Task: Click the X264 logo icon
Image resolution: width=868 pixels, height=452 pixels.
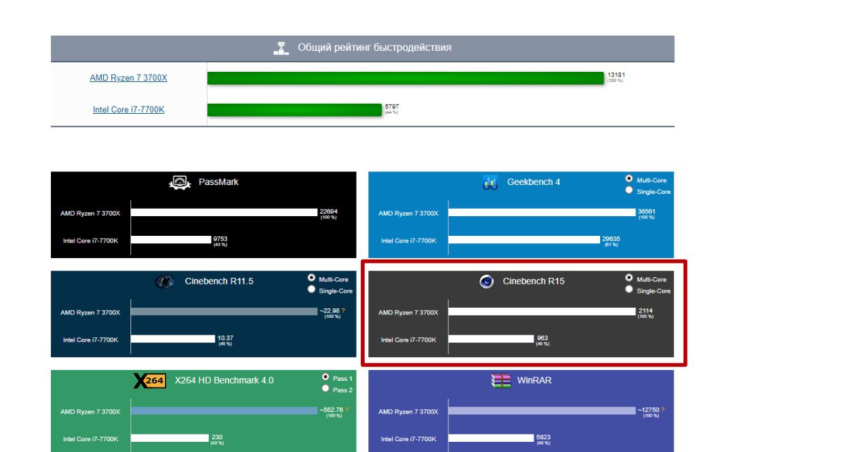Action: tap(149, 380)
